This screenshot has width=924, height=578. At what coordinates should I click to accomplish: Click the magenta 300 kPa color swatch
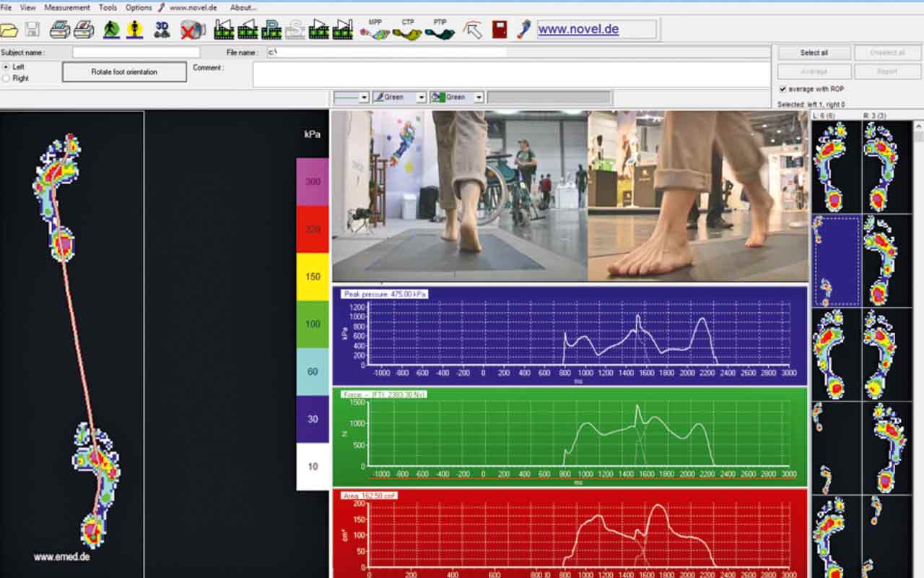pyautogui.click(x=313, y=182)
